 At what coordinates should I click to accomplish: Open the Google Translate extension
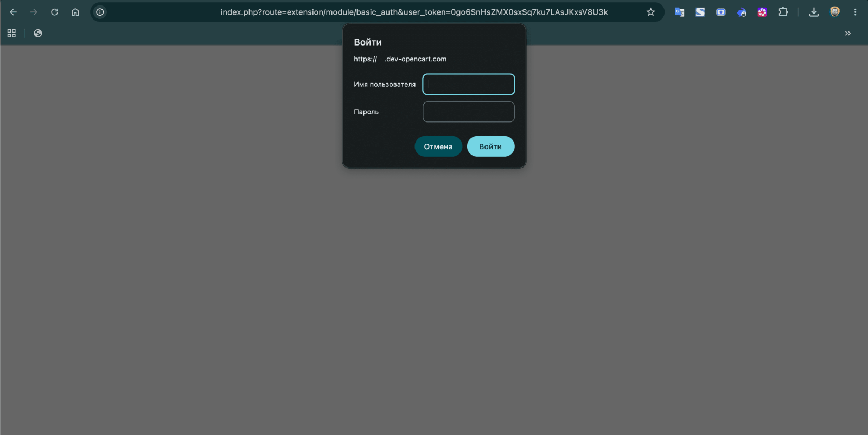tap(679, 12)
